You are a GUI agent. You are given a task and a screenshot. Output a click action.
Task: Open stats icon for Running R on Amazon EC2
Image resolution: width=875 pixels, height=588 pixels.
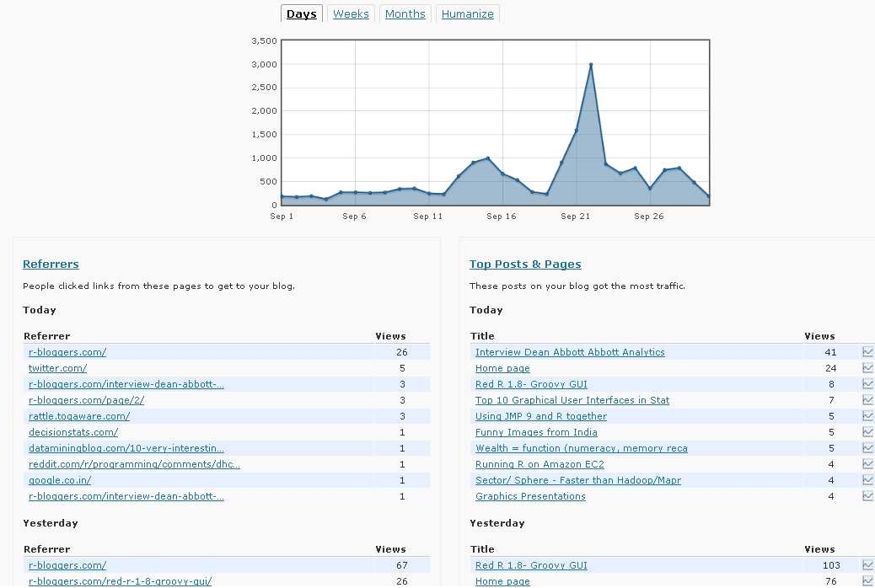(x=868, y=464)
